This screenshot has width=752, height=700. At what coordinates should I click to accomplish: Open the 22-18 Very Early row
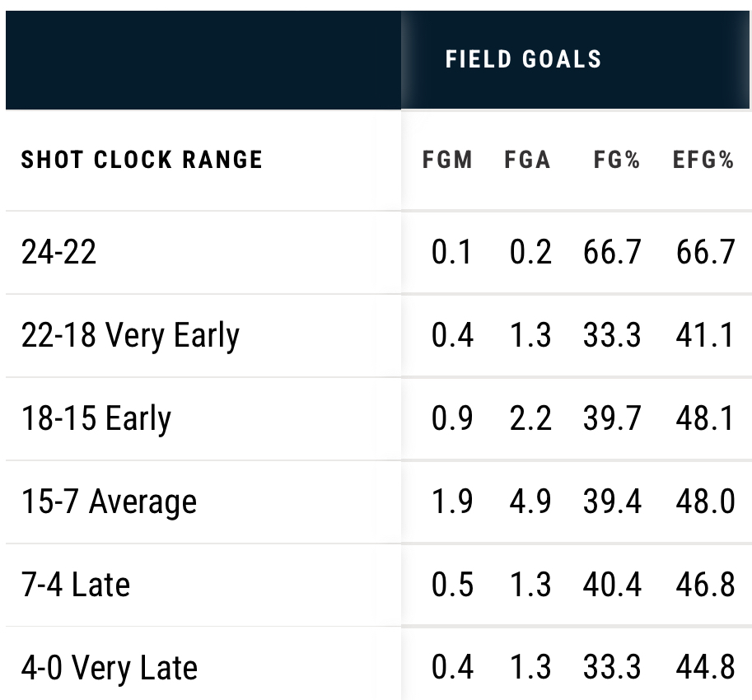pyautogui.click(x=130, y=335)
